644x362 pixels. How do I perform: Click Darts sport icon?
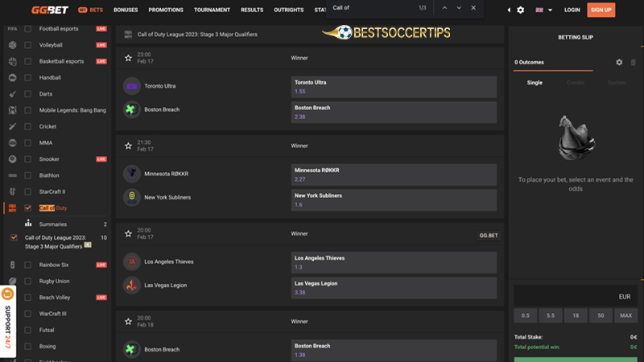(x=12, y=94)
